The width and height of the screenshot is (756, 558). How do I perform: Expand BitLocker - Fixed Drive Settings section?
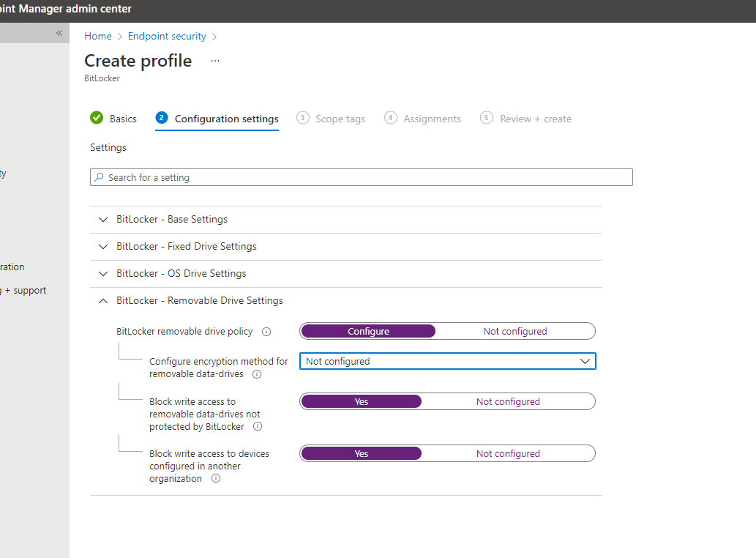coord(346,247)
